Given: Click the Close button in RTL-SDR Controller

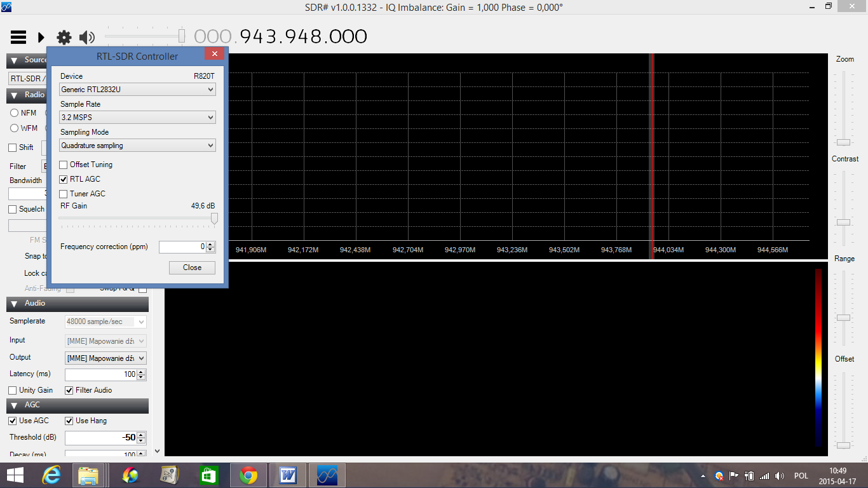Looking at the screenshot, I should pyautogui.click(x=192, y=268).
